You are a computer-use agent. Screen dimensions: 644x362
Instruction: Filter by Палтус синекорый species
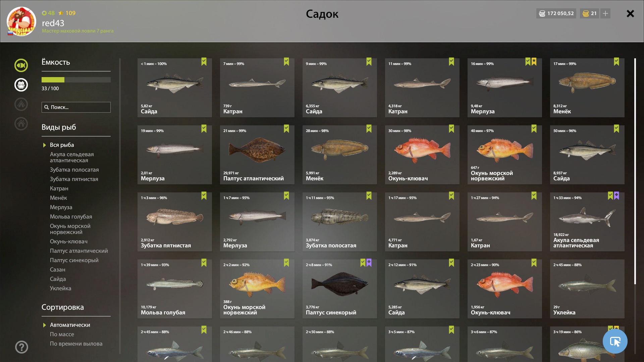(x=74, y=260)
